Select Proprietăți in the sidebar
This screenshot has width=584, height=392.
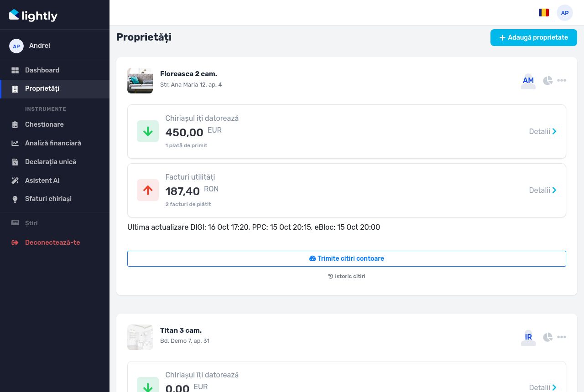(x=55, y=89)
